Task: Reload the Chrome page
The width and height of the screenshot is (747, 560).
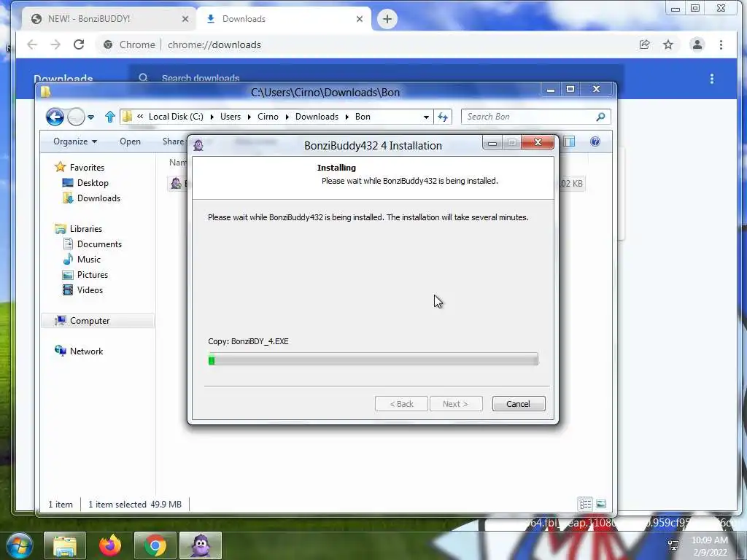Action: click(79, 44)
